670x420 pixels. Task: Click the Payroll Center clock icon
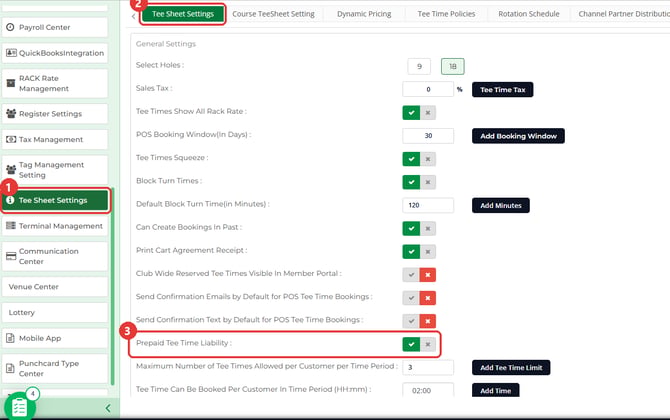10,27
